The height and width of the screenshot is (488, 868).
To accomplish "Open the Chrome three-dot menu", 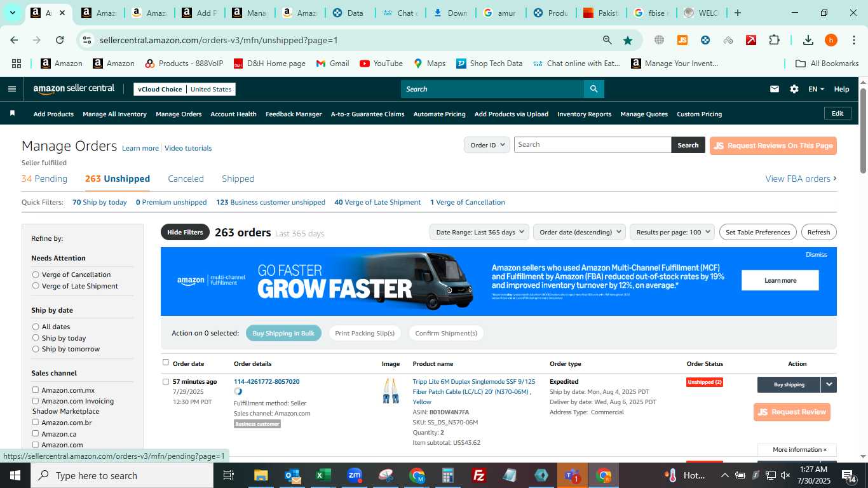I will (x=853, y=40).
